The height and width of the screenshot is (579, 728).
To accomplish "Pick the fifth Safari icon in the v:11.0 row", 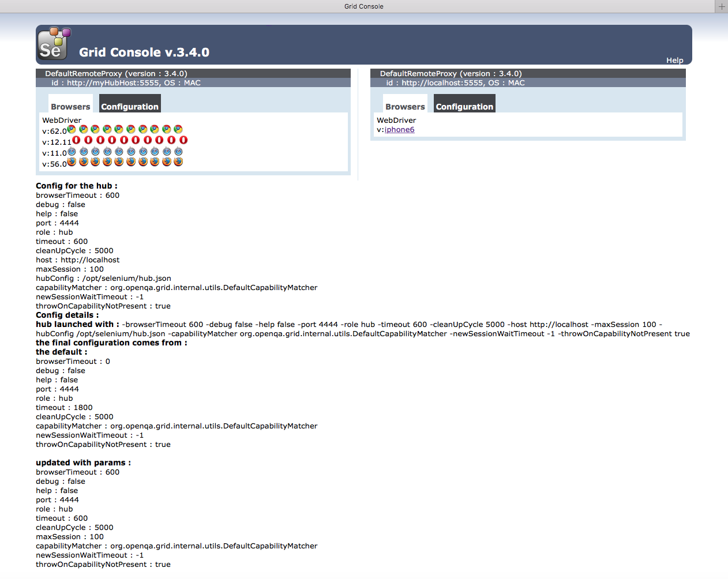I will [119, 151].
